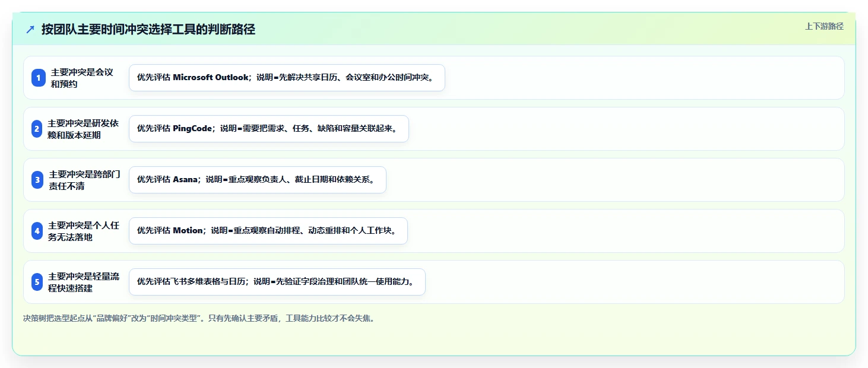Viewport: 868px width, 368px height.
Task: Open the Asana recommendation box
Action: (x=258, y=180)
